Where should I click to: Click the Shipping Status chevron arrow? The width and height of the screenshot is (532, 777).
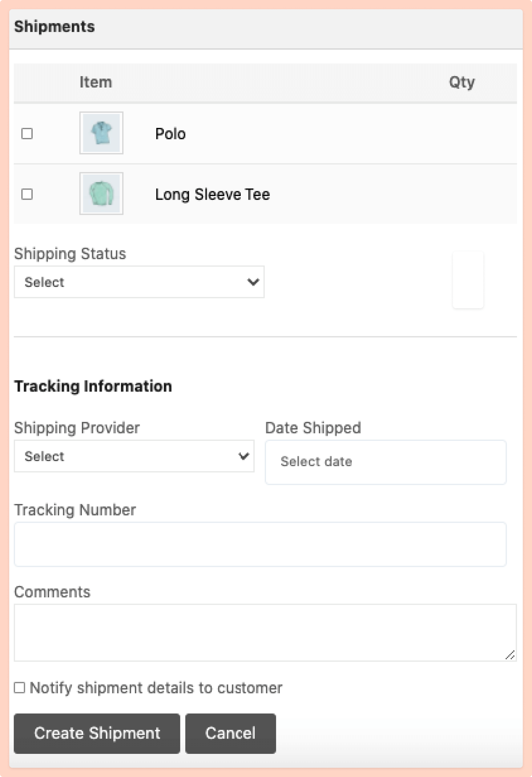click(253, 282)
